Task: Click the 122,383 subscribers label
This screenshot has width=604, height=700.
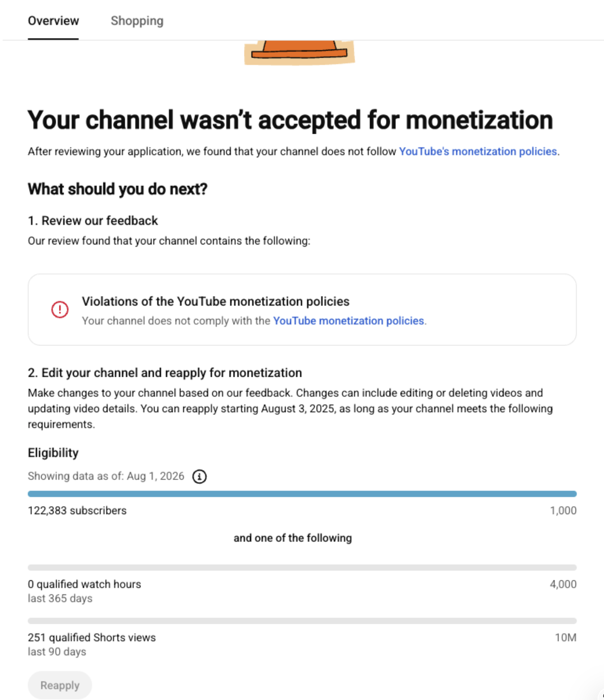Action: [x=77, y=510]
